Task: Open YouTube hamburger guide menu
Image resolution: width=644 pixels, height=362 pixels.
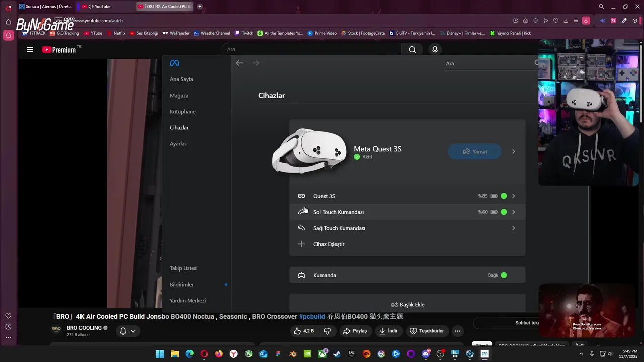Action: pos(30,50)
